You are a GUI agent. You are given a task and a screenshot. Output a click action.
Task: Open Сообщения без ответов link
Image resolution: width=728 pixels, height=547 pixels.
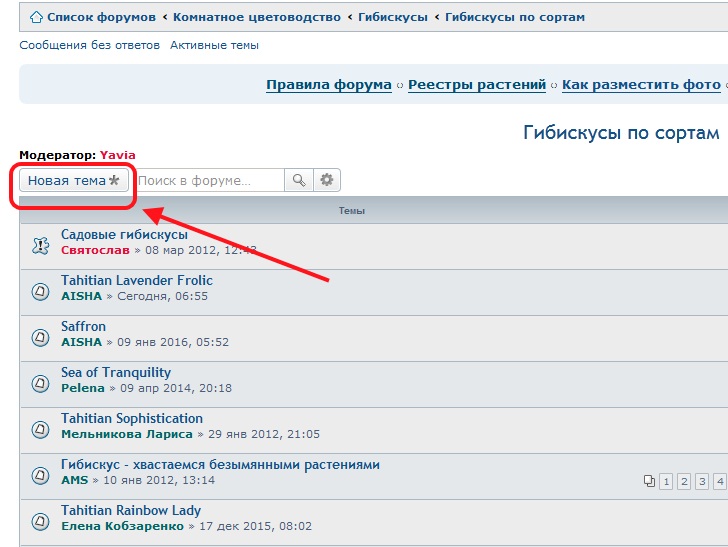89,45
